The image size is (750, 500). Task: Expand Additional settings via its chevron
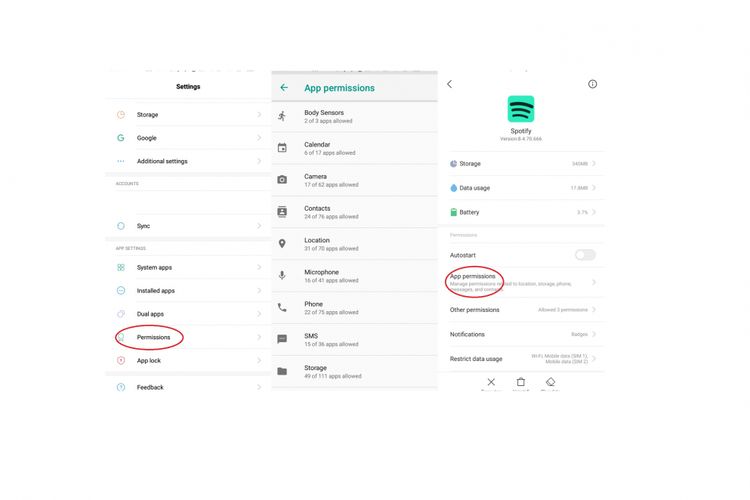point(259,161)
